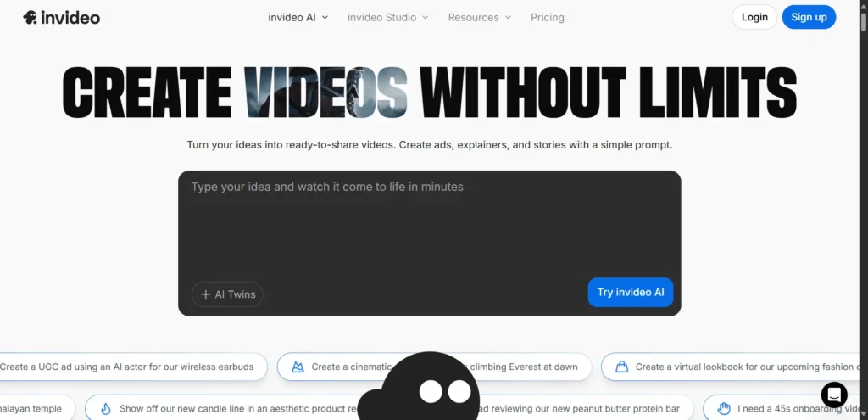The image size is (868, 420).
Task: Click the flame icon on candle prompt
Action: point(106,408)
